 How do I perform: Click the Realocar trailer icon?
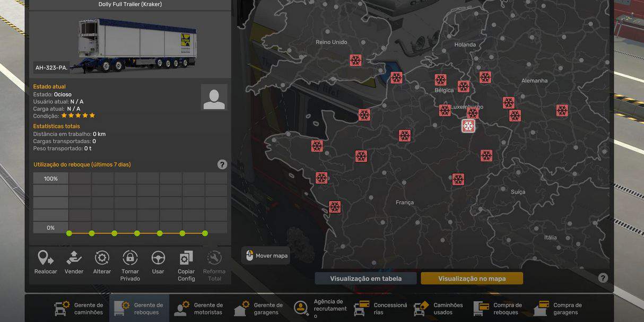coord(46,258)
